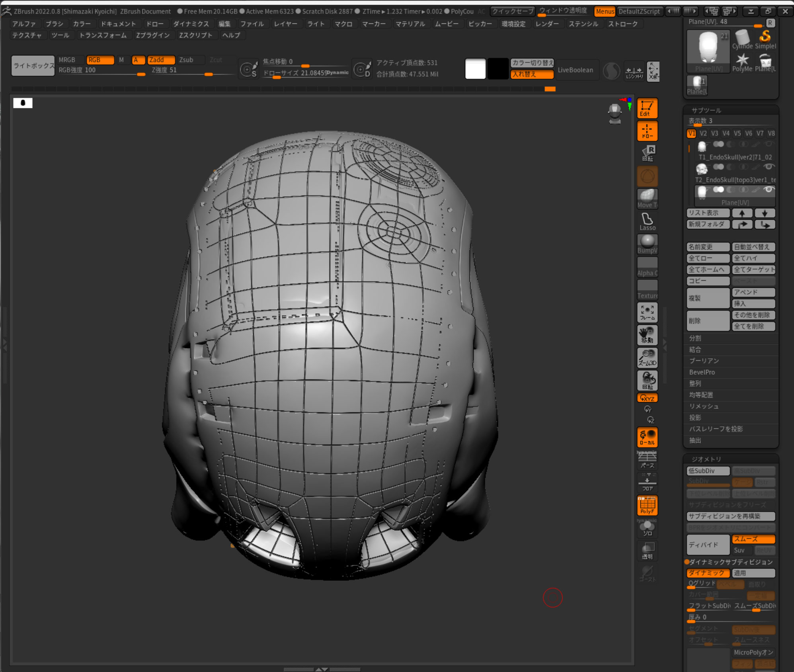Select the Cylinder3D tool thumbnail

tap(742, 39)
